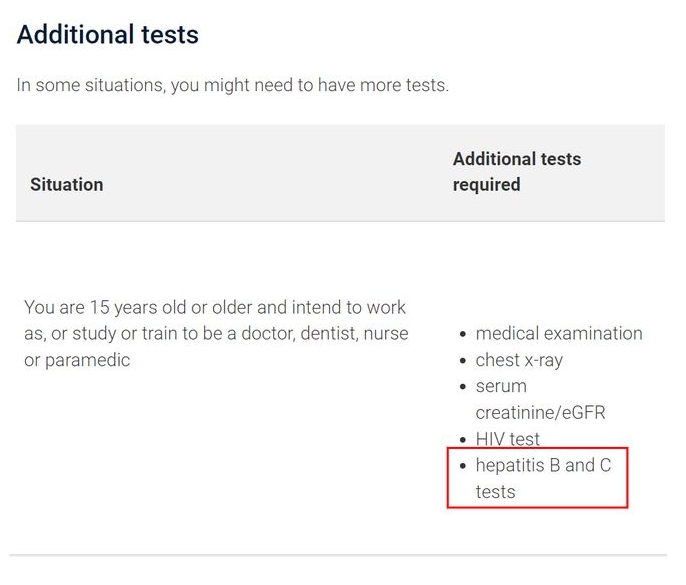Click the bullet before 'serum'
Viewport: 686px width, 585px height.
(x=463, y=387)
